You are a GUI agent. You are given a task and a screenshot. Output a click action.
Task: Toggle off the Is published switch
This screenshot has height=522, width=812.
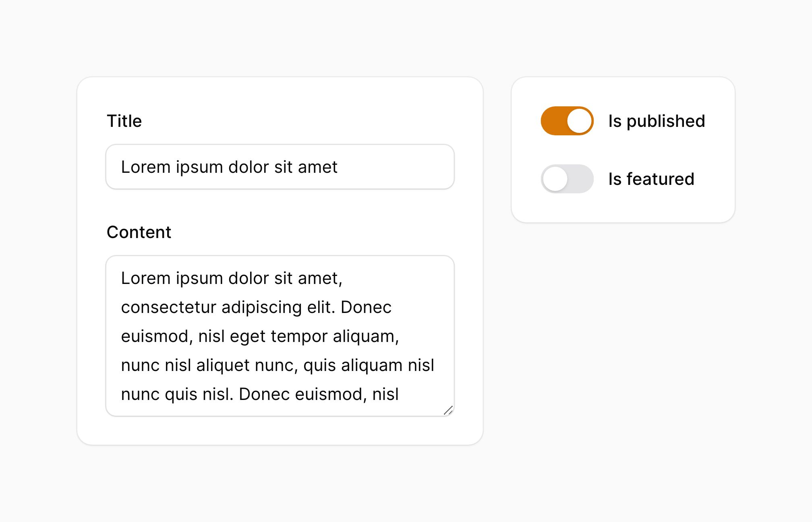[567, 121]
